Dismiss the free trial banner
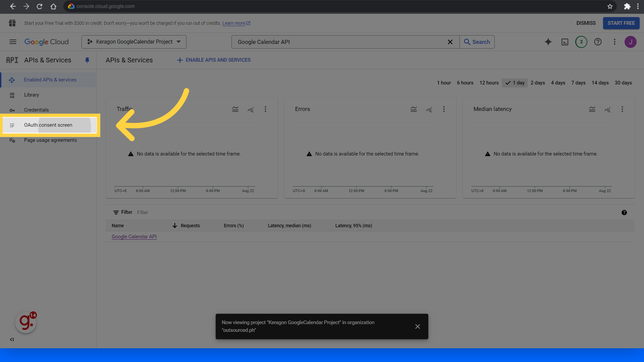The height and width of the screenshot is (362, 644). click(x=586, y=23)
